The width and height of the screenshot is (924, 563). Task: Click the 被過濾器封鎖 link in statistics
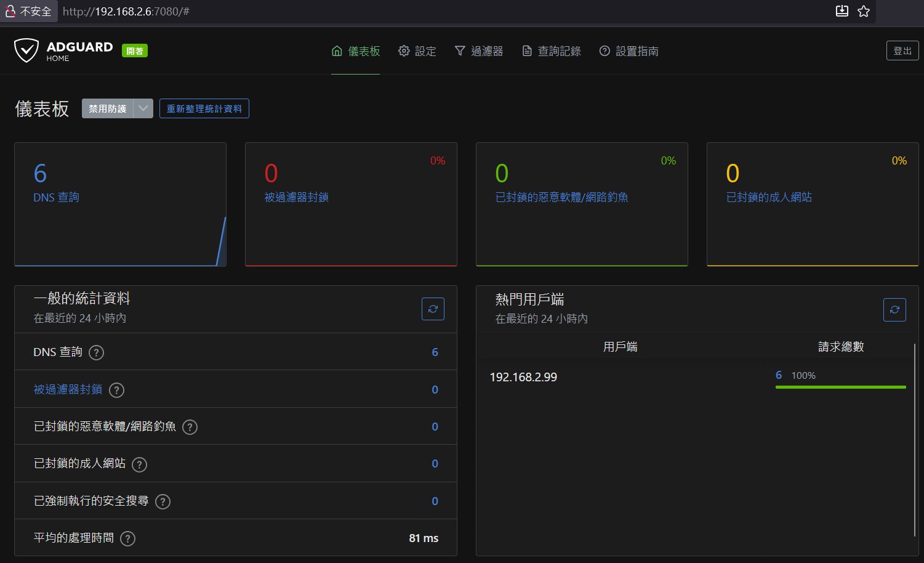[x=68, y=389]
